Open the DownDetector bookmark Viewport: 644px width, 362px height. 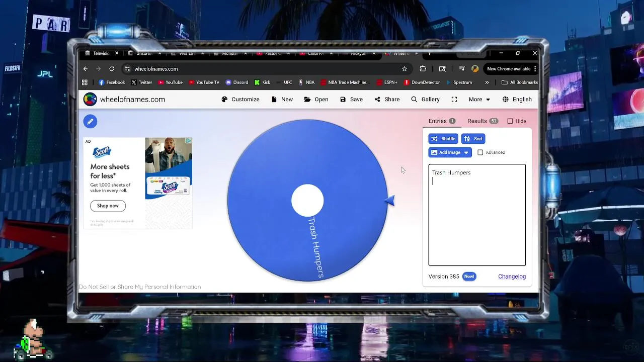422,82
